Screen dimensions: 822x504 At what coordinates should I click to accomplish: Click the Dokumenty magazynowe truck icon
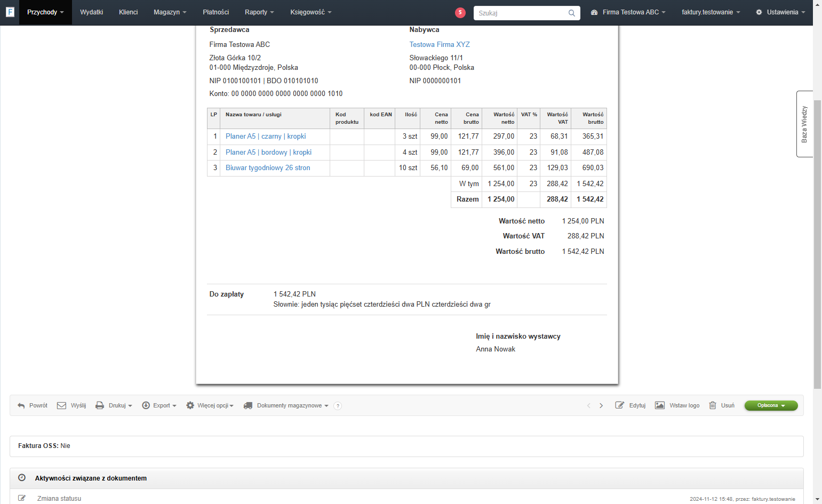pos(248,406)
